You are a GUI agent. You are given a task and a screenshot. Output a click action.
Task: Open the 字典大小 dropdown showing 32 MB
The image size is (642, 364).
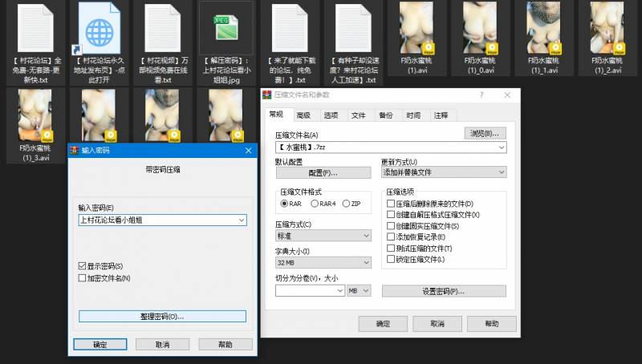click(x=323, y=262)
